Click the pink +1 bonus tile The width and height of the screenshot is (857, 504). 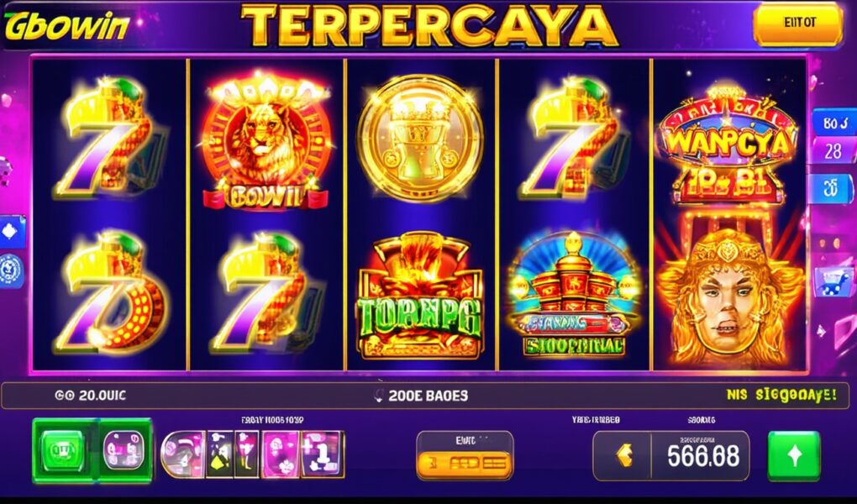[323, 454]
